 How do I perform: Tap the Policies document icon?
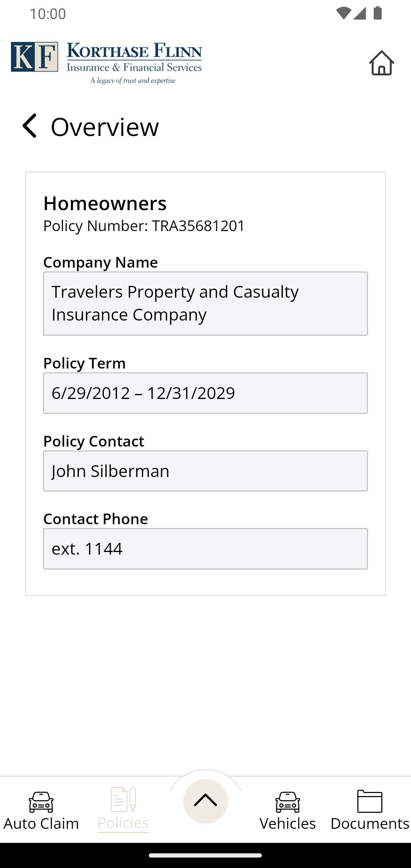click(123, 799)
